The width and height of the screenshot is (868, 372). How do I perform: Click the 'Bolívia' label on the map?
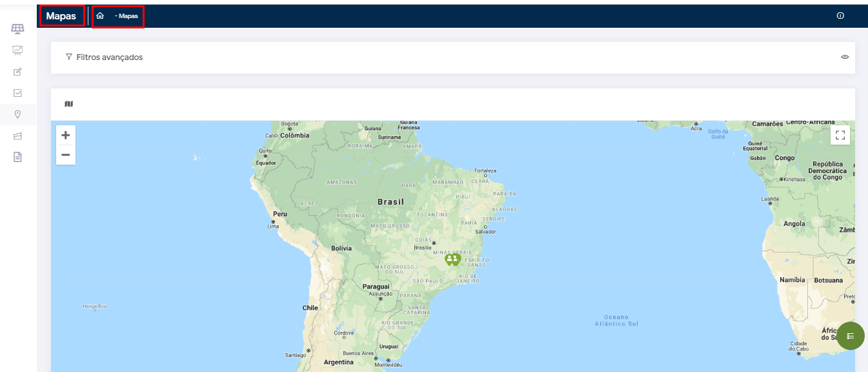341,248
